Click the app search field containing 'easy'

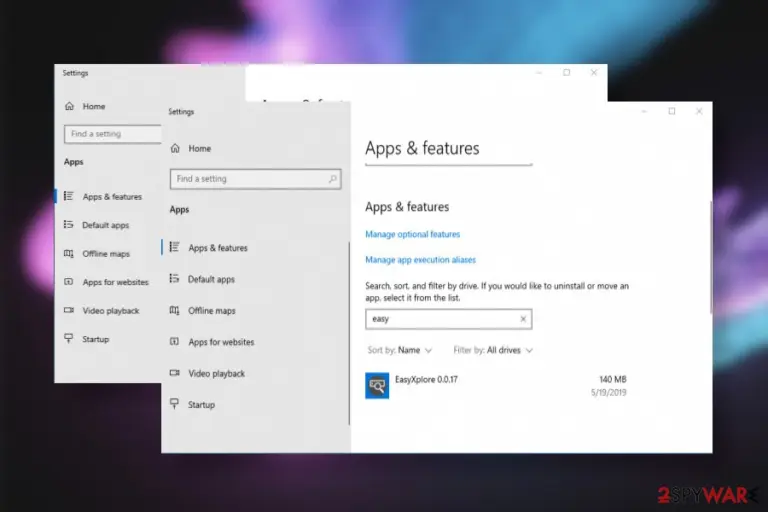(x=448, y=319)
